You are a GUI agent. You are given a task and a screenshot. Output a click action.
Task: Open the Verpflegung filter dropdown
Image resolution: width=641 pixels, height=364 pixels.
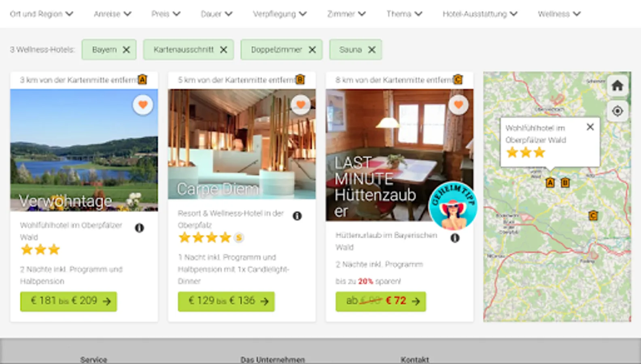click(x=280, y=14)
